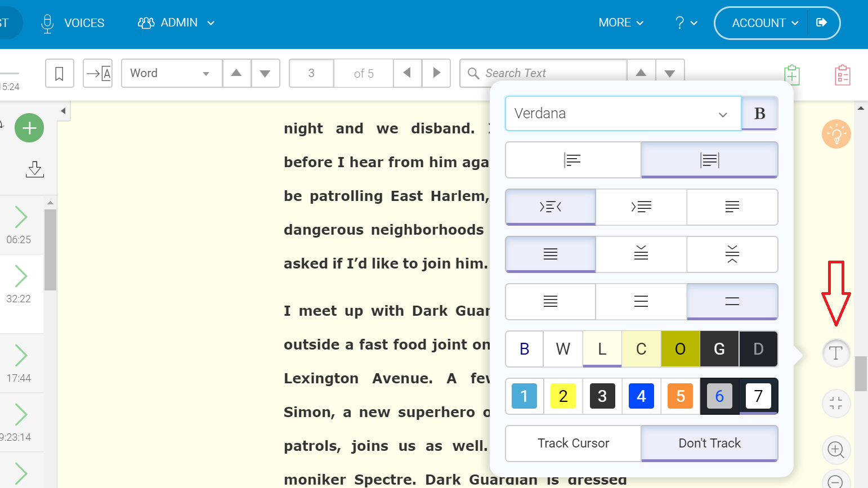Select no paragraph spacing option
The width and height of the screenshot is (868, 488).
(x=551, y=254)
